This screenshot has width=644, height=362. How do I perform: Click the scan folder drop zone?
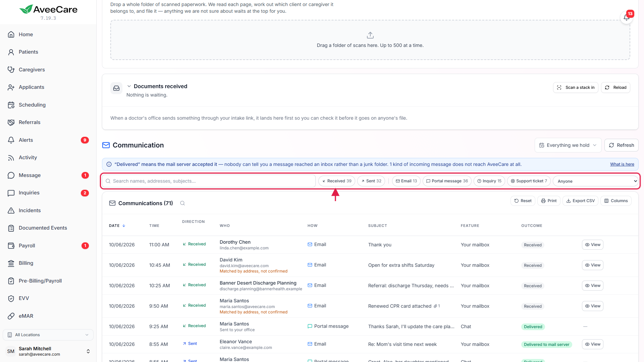pyautogui.click(x=370, y=40)
